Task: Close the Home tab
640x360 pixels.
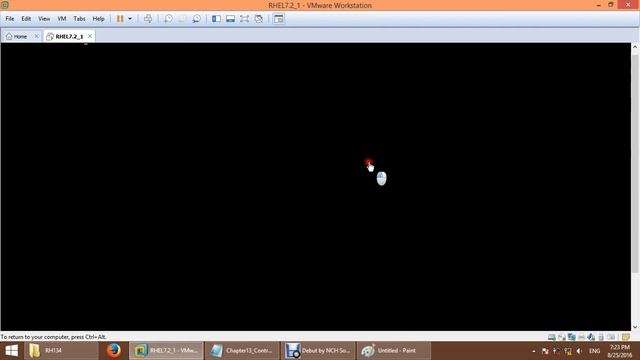Action: (x=36, y=36)
